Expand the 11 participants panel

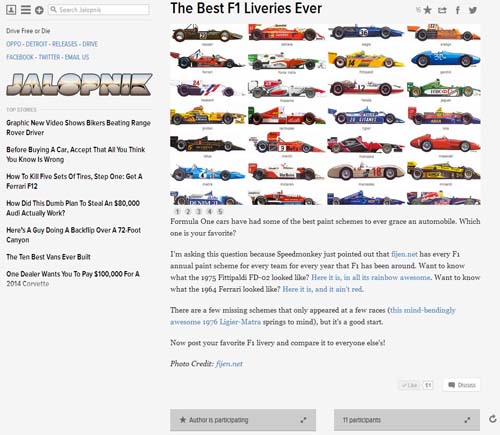[467, 420]
